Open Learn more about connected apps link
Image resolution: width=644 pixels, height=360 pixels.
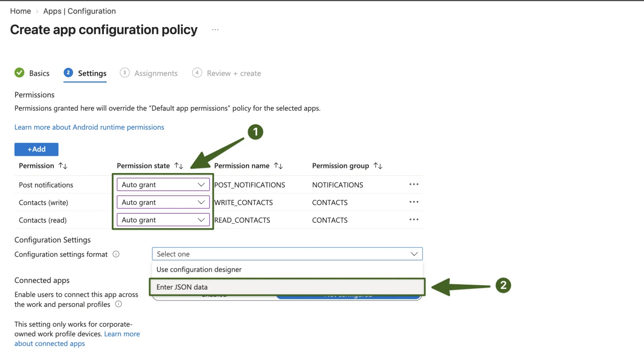pyautogui.click(x=77, y=339)
